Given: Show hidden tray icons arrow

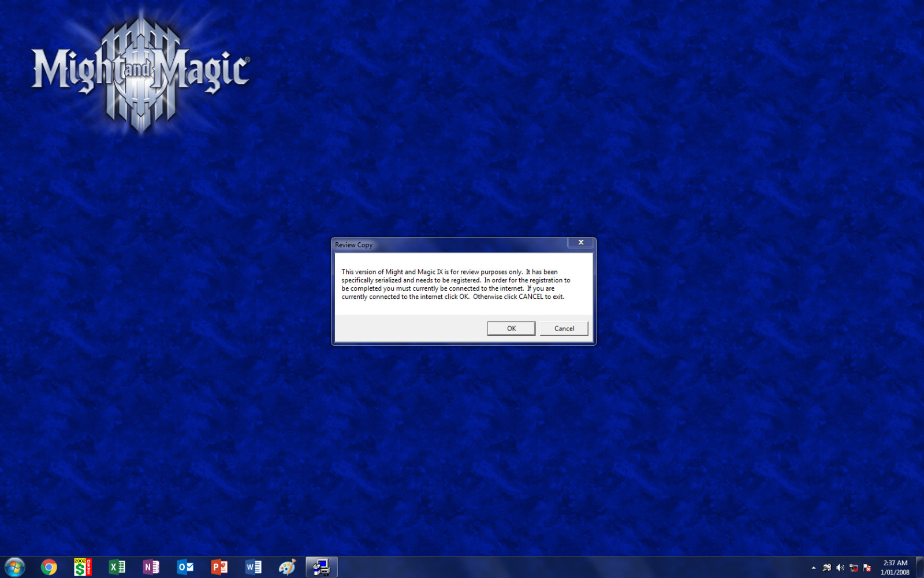Looking at the screenshot, I should (814, 568).
